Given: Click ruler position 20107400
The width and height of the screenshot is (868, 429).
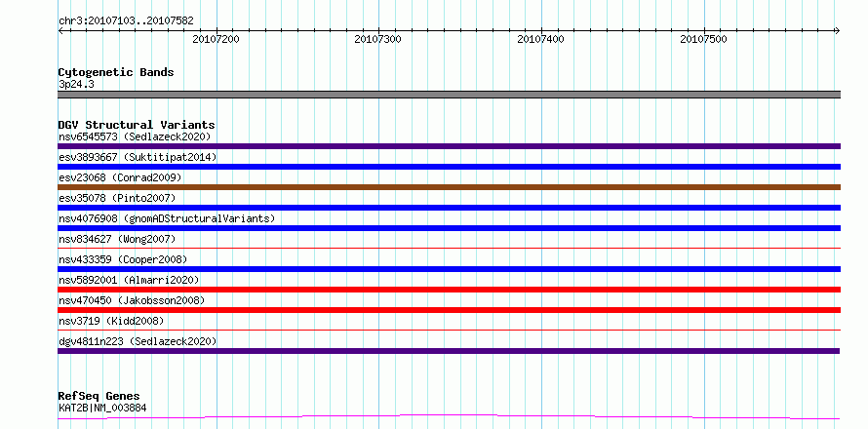Looking at the screenshot, I should point(541,39).
